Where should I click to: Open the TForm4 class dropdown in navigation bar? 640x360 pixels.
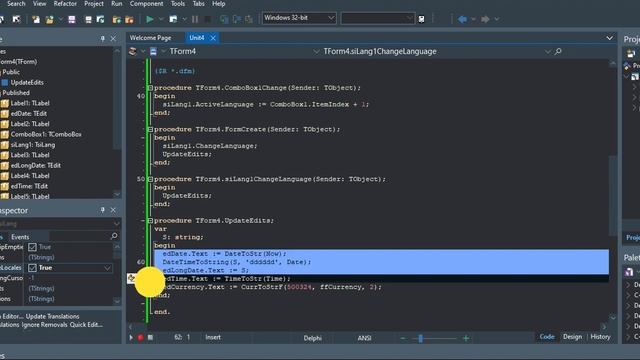click(x=316, y=51)
